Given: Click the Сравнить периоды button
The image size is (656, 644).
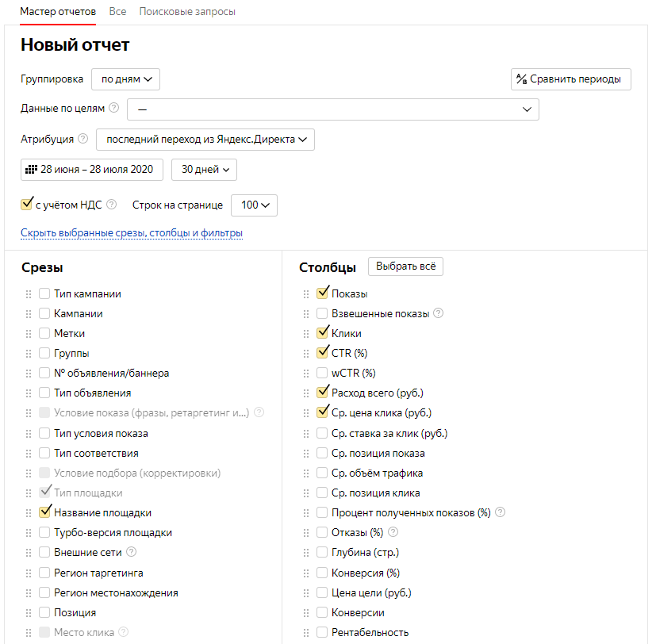Looking at the screenshot, I should coord(570,79).
